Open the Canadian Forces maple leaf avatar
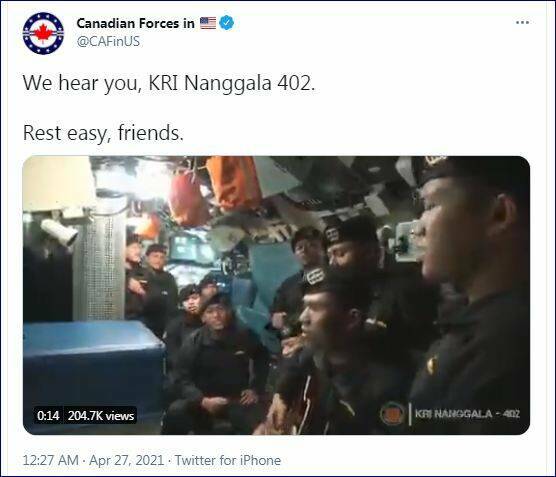This screenshot has width=556, height=477. coord(43,33)
